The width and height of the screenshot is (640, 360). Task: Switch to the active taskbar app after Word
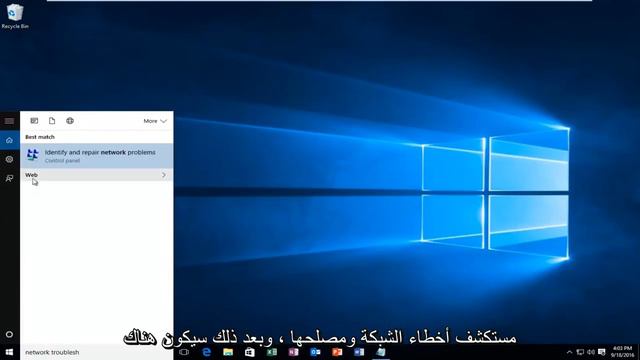pos(380,352)
